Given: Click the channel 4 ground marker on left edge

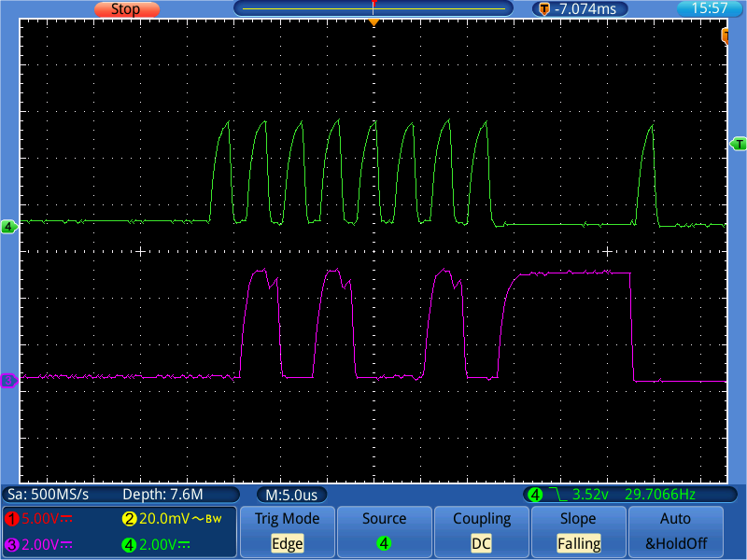Looking at the screenshot, I should pos(8,226).
